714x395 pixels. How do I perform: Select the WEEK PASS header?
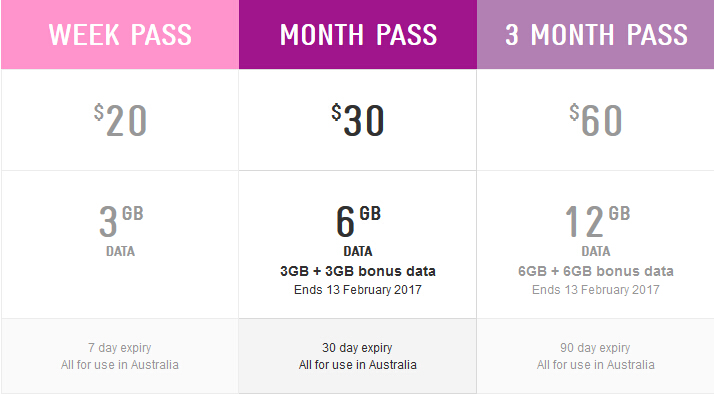(120, 35)
